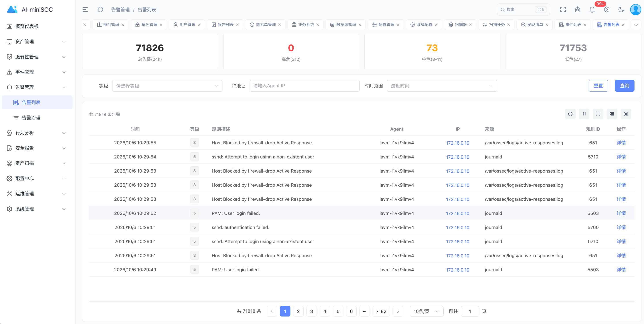Expand 事件管理 menu
This screenshot has width=644, height=324.
click(37, 72)
